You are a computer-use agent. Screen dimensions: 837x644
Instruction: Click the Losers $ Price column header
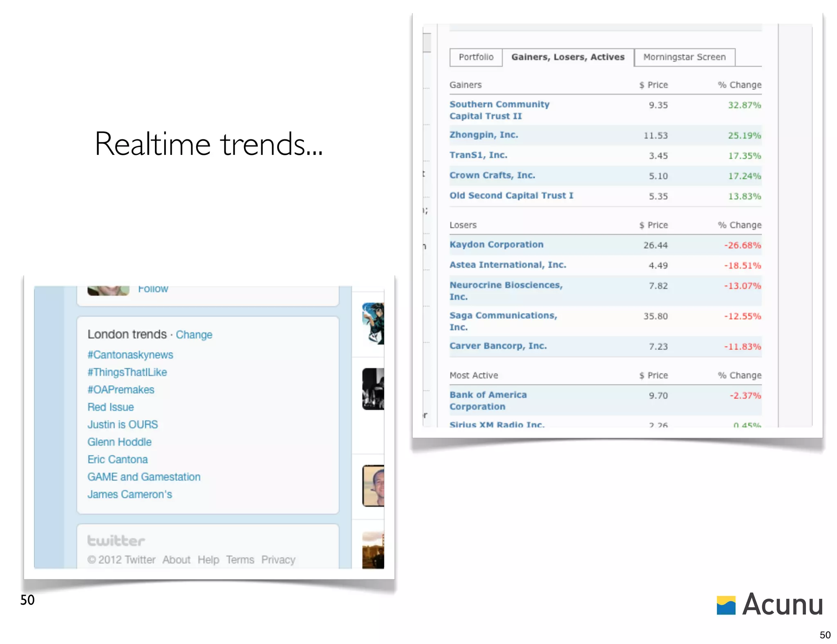tap(653, 225)
